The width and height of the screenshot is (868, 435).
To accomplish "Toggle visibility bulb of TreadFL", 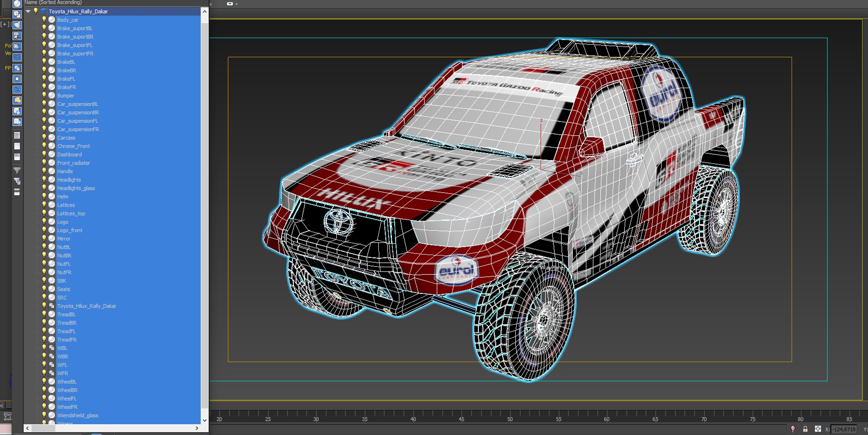I will pos(44,331).
